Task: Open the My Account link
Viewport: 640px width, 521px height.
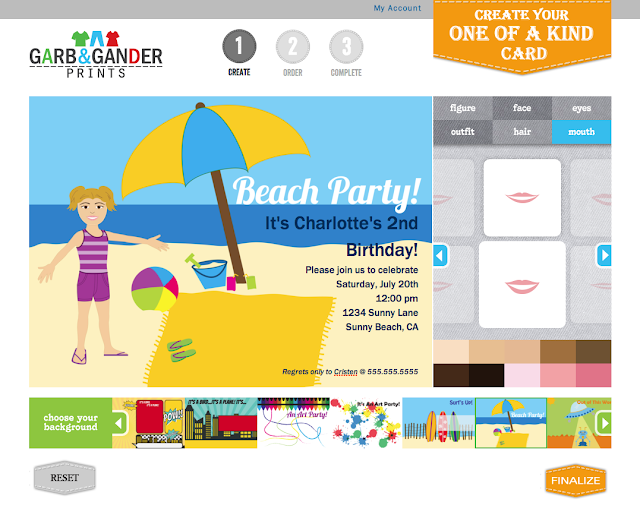Action: click(397, 8)
